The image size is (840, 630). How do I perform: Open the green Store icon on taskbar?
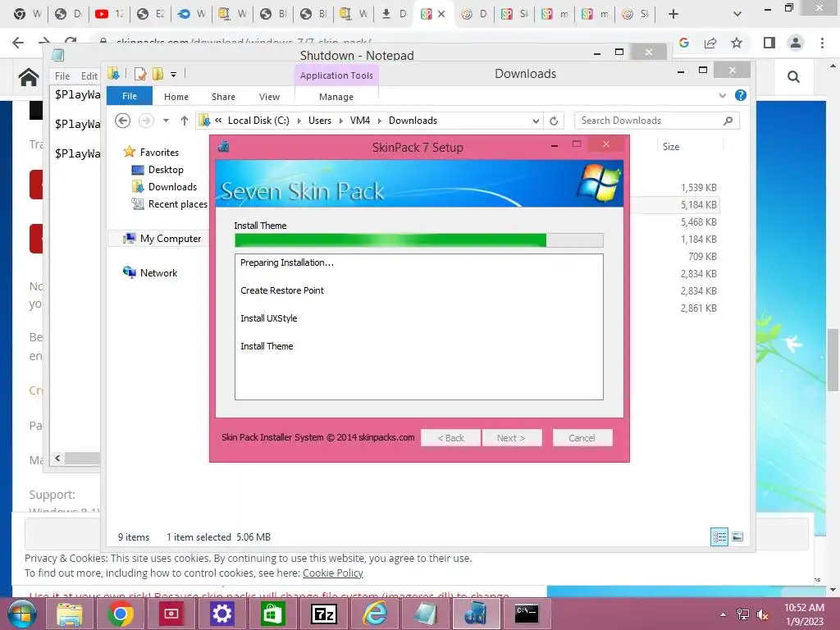(272, 614)
